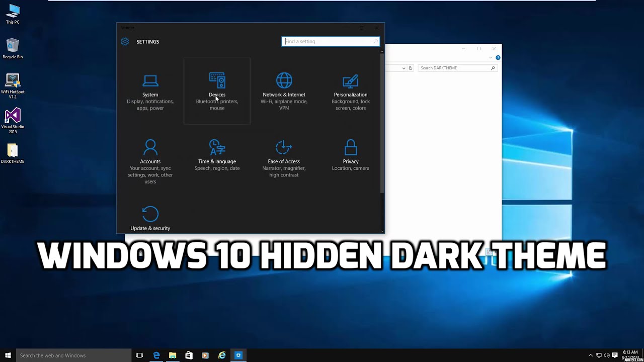Click the 'Search the web and Windows' box
This screenshot has width=644, height=362.
73,355
